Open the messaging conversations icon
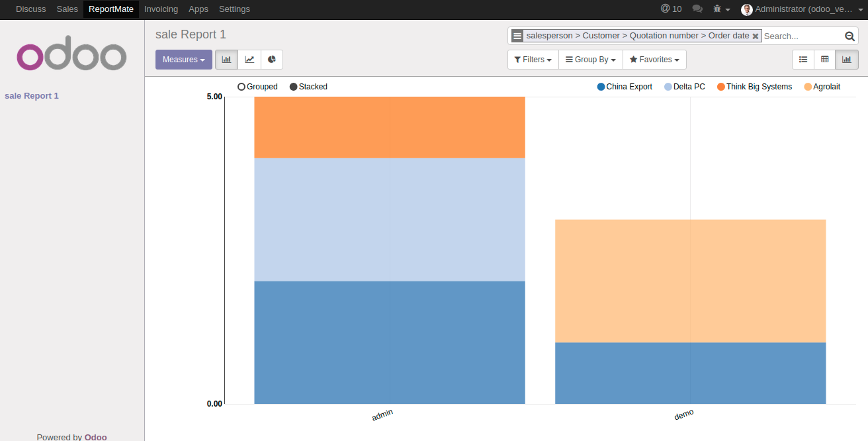Image resolution: width=868 pixels, height=441 pixels. point(697,9)
